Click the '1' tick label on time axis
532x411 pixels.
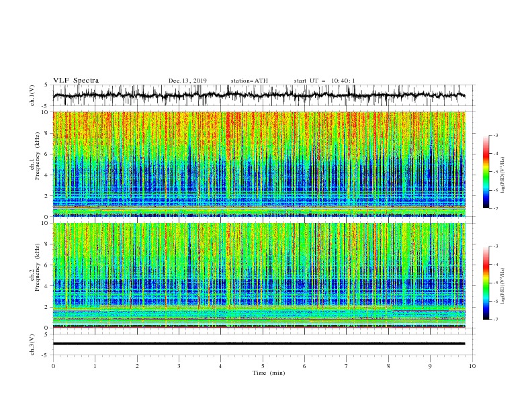click(95, 366)
